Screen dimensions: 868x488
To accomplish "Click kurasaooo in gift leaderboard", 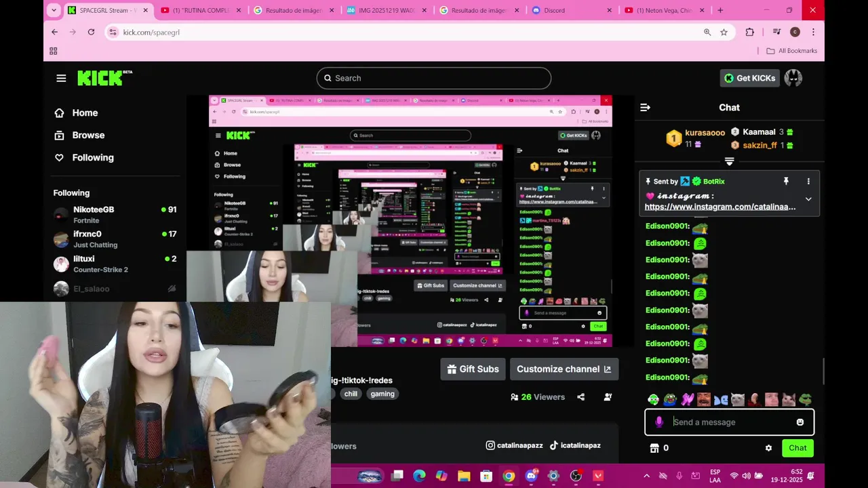I will [x=705, y=132].
